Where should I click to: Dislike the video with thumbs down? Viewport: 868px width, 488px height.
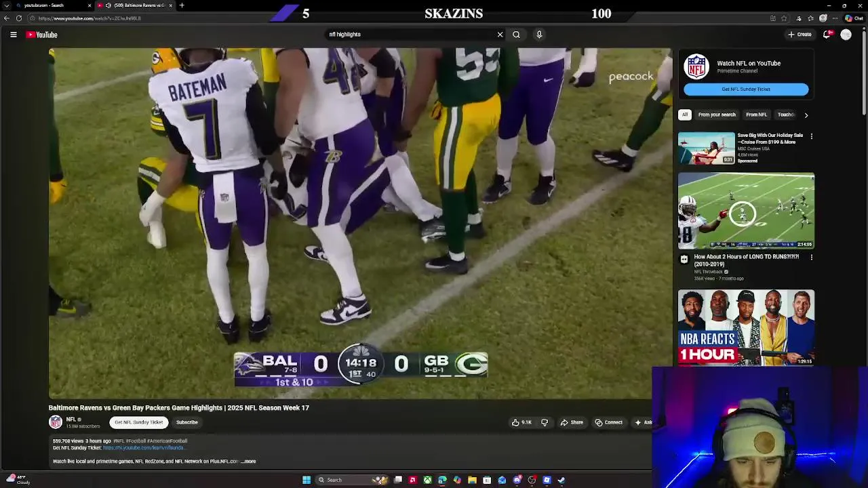point(544,422)
